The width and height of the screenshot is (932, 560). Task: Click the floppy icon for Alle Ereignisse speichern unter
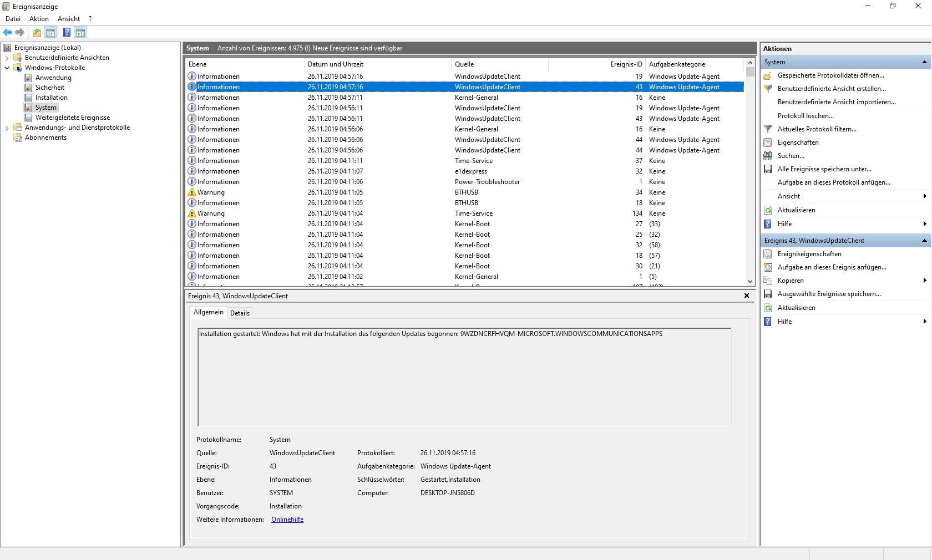(768, 169)
